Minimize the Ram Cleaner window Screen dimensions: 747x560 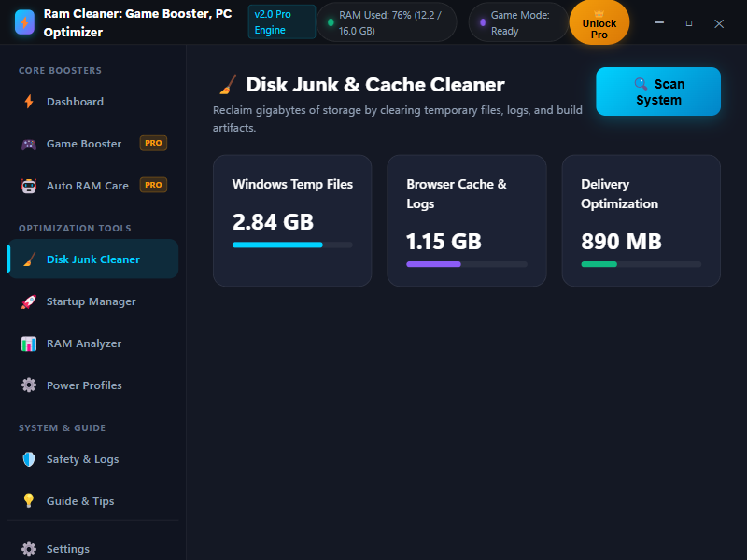pos(659,22)
